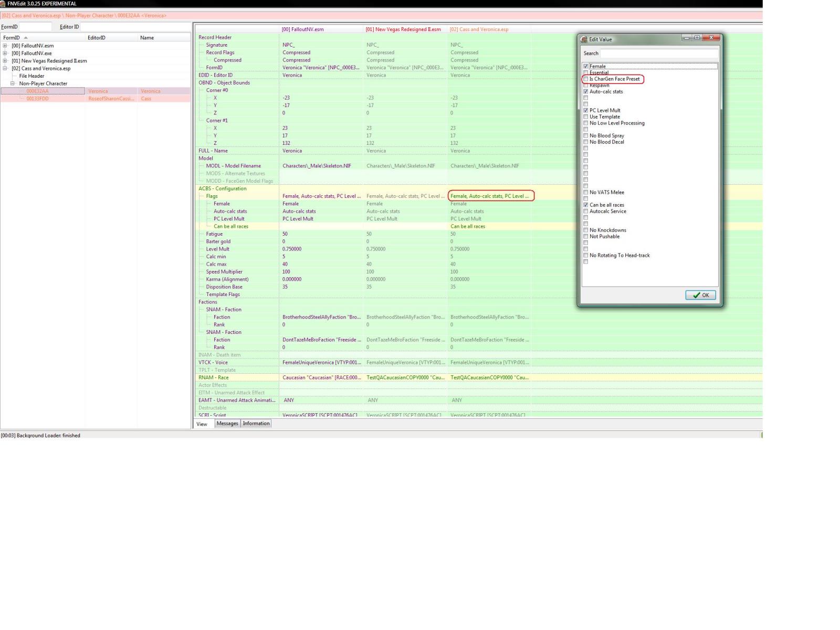The image size is (840, 630).
Task: Select the 00133FDD Cass record
Action: pyautogui.click(x=37, y=99)
